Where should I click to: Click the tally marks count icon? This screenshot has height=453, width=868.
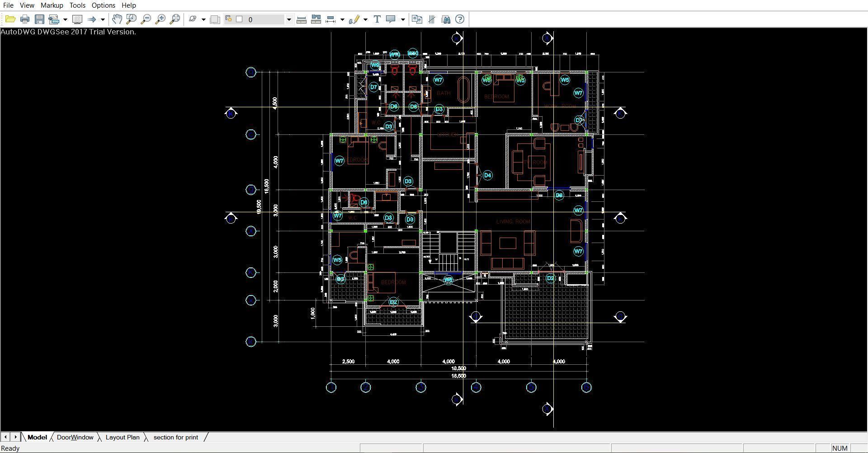pos(431,19)
